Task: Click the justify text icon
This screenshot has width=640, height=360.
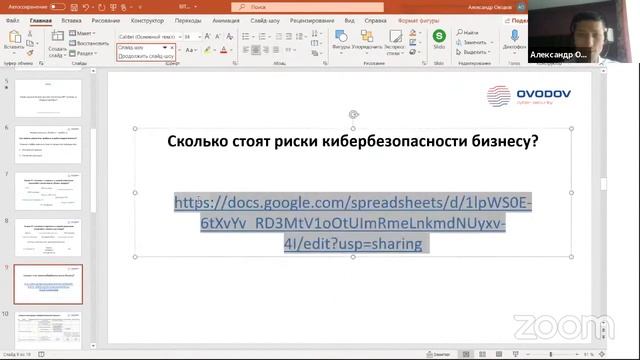Action: (276, 50)
